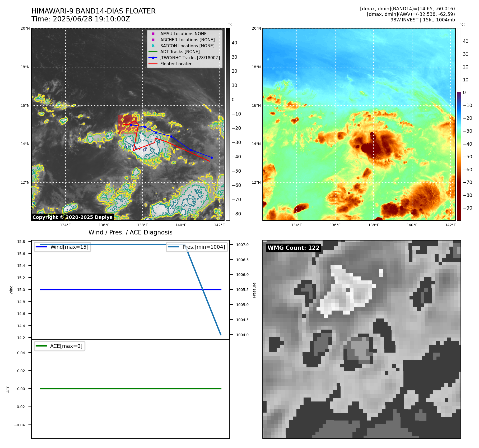Click the grayscale BAND14 temperature colorbar
The width and height of the screenshot is (479, 448).
pyautogui.click(x=228, y=124)
